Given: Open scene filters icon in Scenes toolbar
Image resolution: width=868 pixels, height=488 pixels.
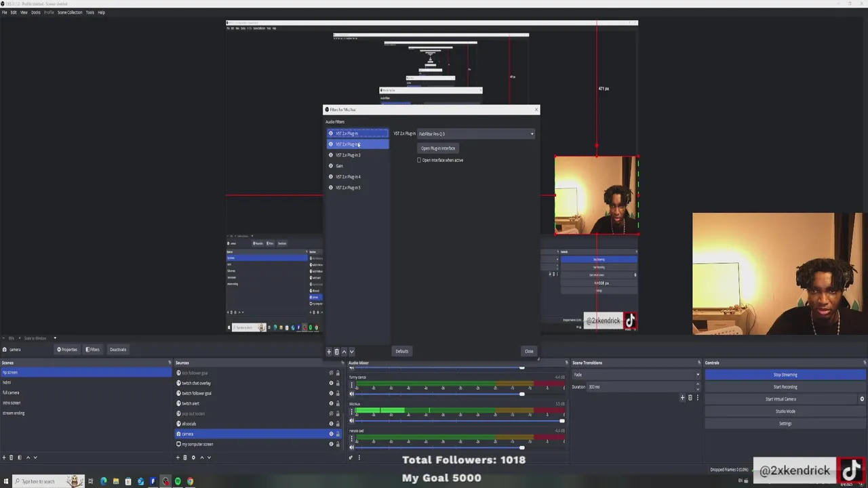Looking at the screenshot, I should pos(20,457).
